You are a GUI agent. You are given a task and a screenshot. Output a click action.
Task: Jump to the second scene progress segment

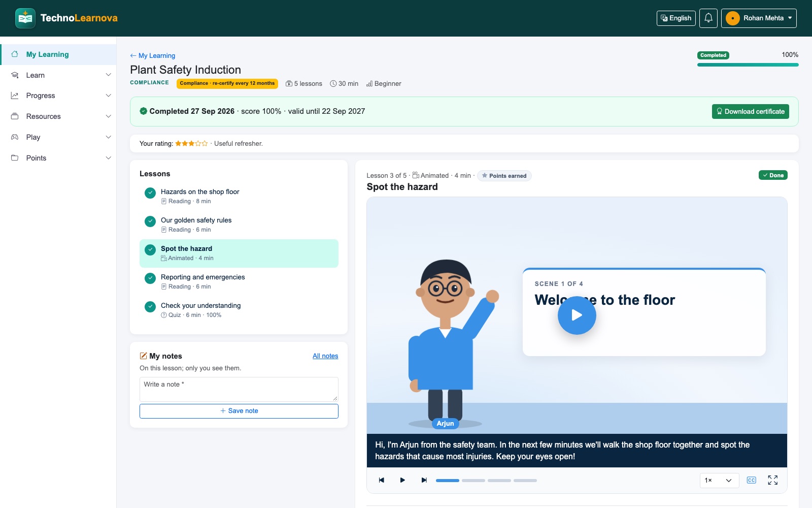pos(473,480)
